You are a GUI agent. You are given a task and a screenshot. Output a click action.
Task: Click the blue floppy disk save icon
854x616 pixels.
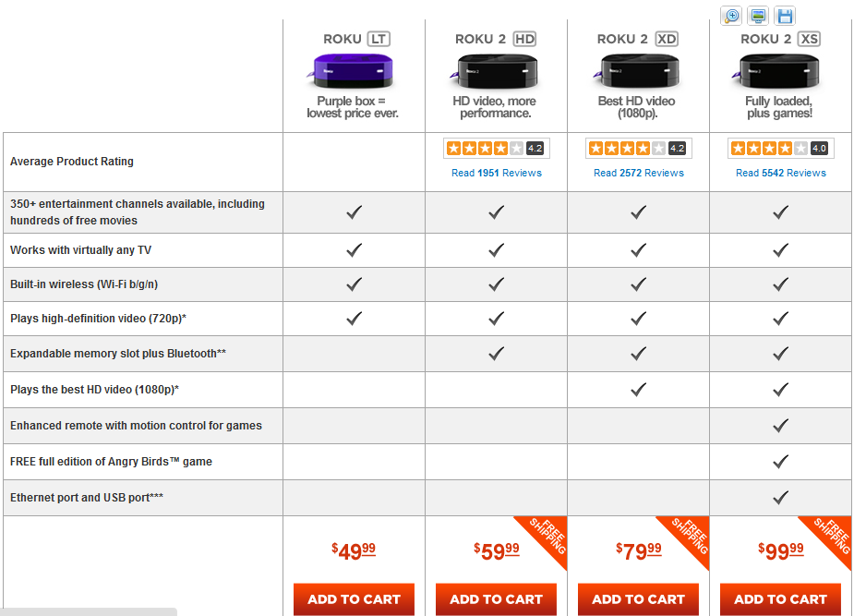(x=785, y=16)
